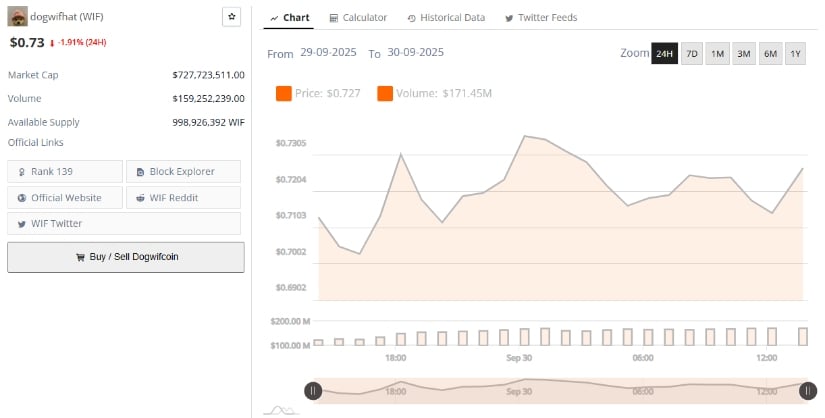Click the star favorite icon
825x418 pixels.
(231, 17)
